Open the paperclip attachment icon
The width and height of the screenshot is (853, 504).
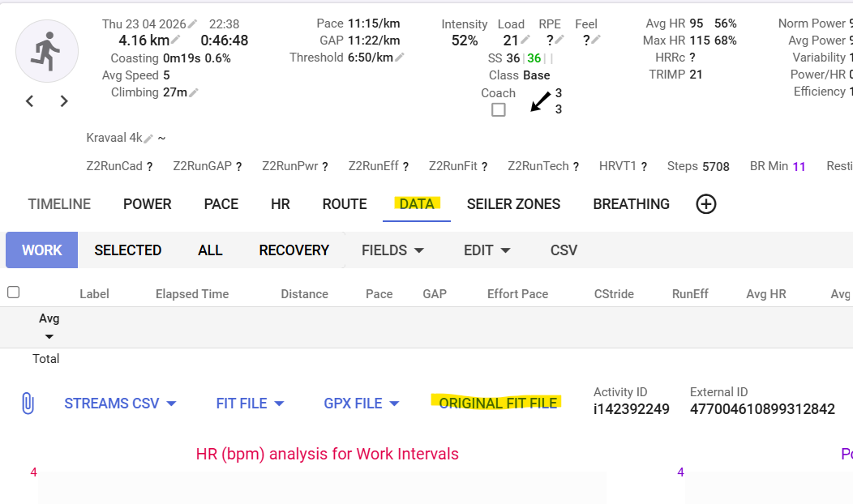tap(28, 404)
